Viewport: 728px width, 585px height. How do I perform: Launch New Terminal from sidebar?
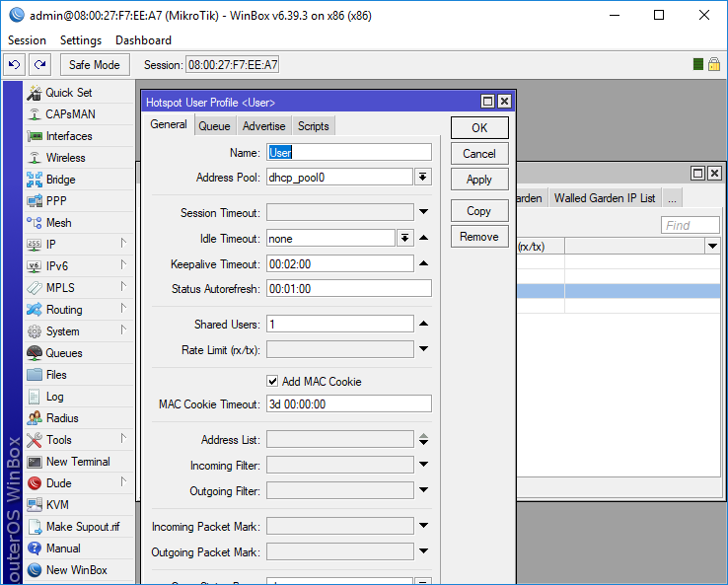(79, 462)
